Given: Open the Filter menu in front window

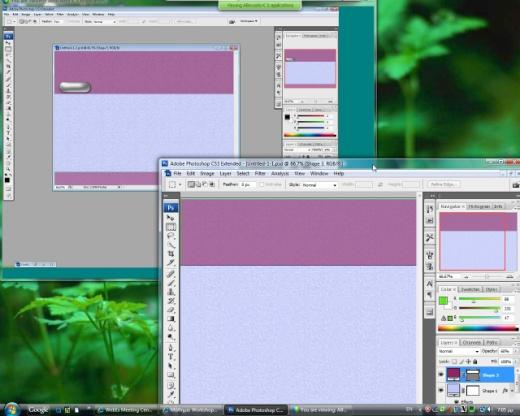Looking at the screenshot, I should pyautogui.click(x=260, y=174).
